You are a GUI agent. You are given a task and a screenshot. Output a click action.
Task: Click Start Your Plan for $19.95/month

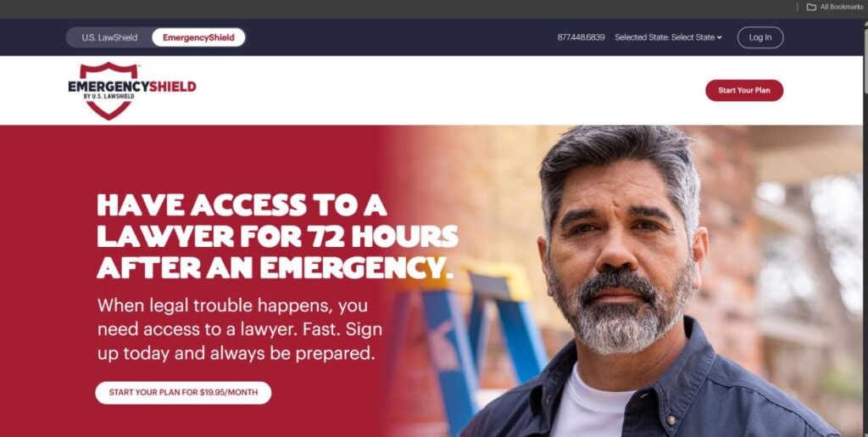point(183,393)
